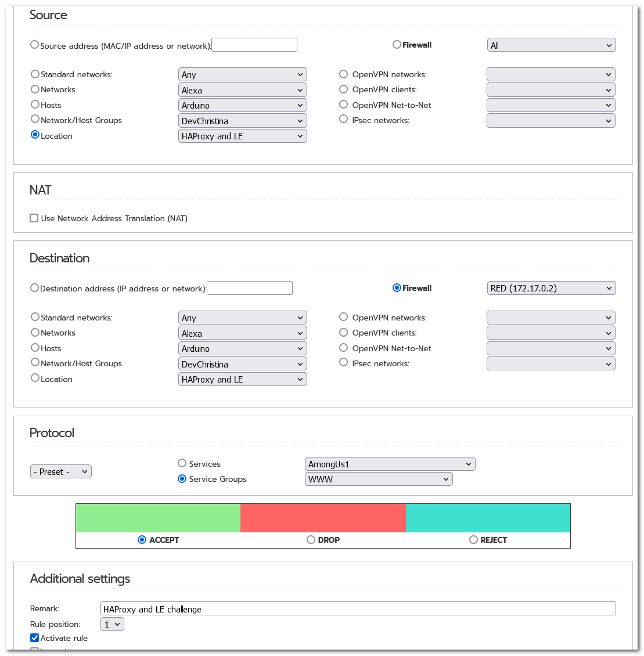The height and width of the screenshot is (656, 644).
Task: Click the Source address input field
Action: click(254, 45)
